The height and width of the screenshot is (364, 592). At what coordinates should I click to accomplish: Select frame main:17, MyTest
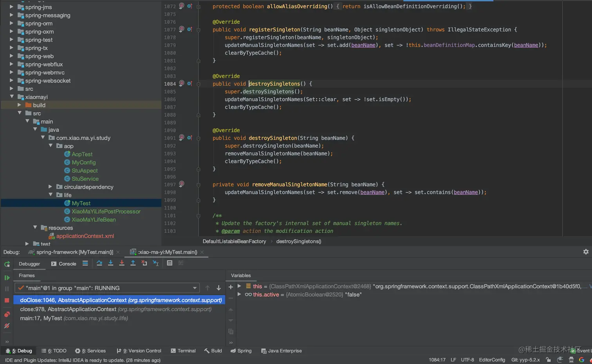pyautogui.click(x=119, y=318)
